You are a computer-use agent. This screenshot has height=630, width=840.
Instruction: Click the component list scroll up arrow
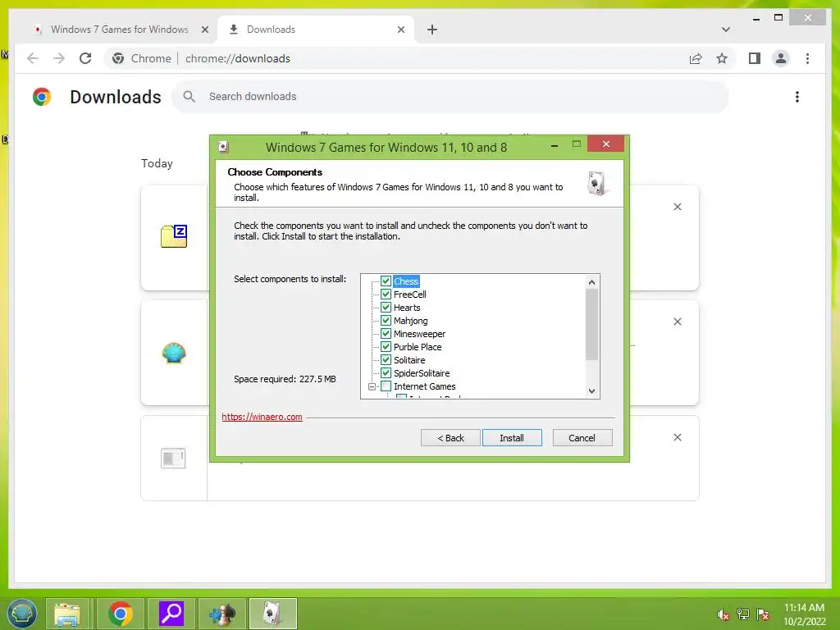pos(591,282)
